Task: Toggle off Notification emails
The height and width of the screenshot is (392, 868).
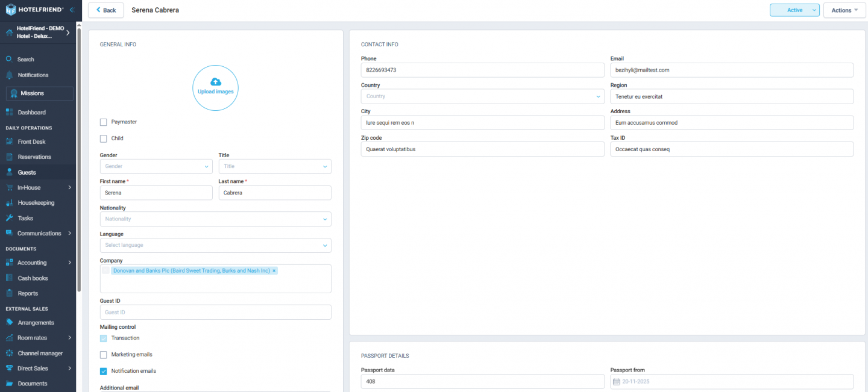Action: coord(103,371)
